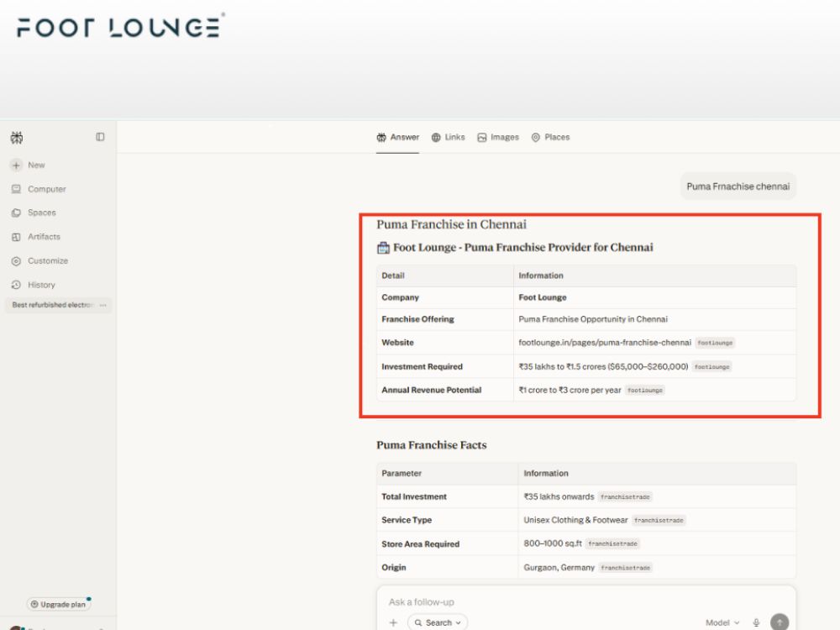Screen dimensions: 840x630
Task: Expand the Model selector dropdown
Action: [722, 622]
